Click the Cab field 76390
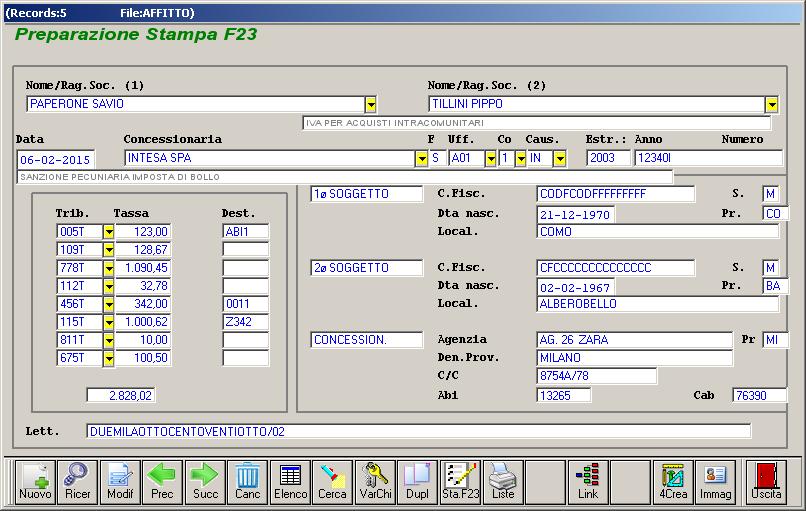Viewport: 806px width, 511px height. [760, 395]
